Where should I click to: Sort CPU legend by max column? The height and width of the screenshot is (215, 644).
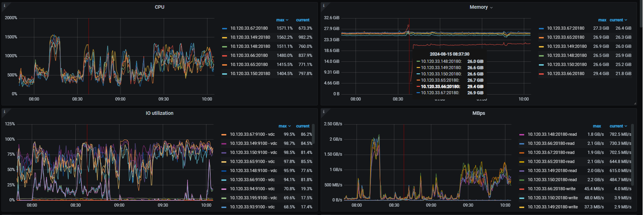282,20
